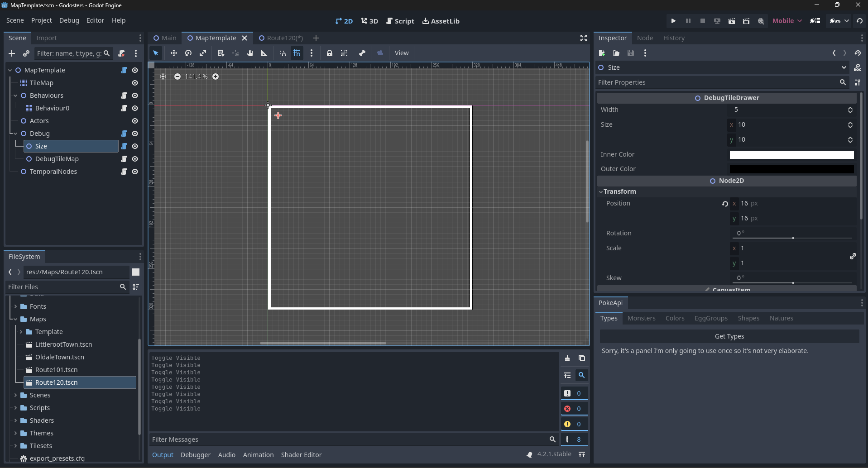Add a new child node

point(12,53)
